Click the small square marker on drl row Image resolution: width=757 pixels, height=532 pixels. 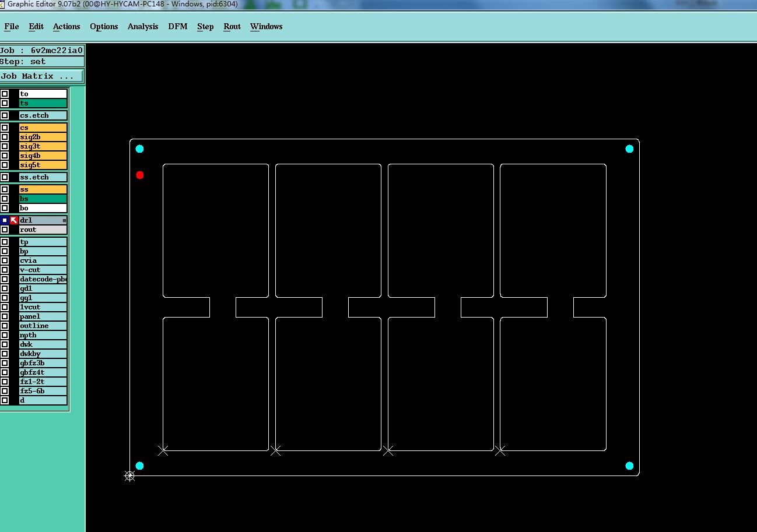pos(65,221)
